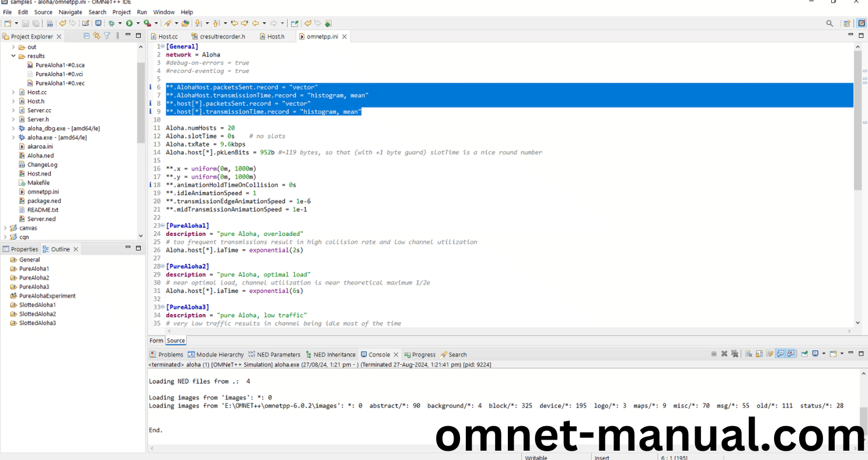This screenshot has height=460, width=868.
Task: Switch to the Host.cc editor tab
Action: pos(168,36)
